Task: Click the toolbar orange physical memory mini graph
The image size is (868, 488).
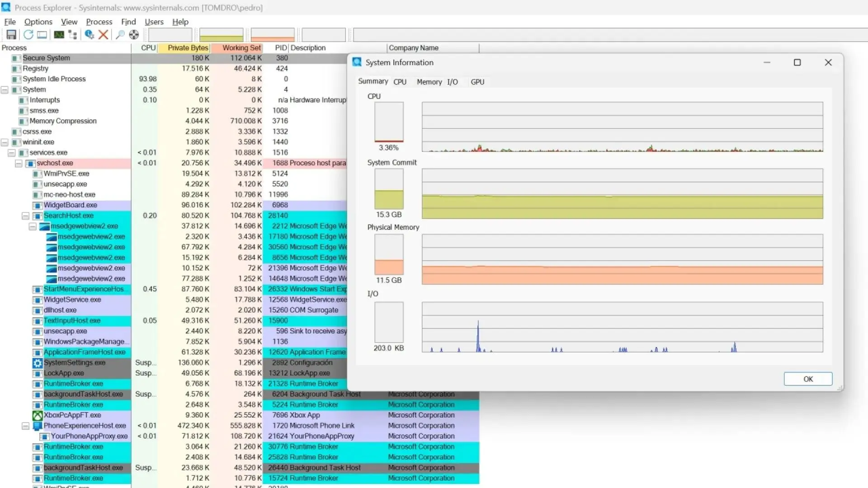Action: pyautogui.click(x=273, y=35)
